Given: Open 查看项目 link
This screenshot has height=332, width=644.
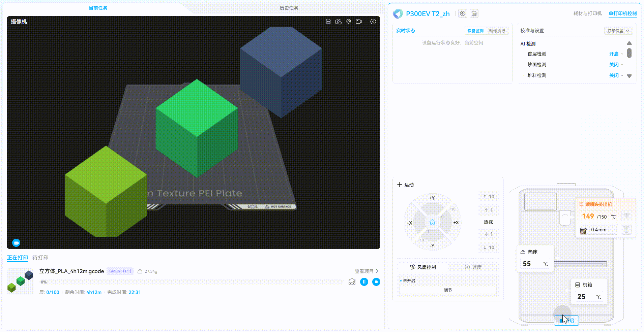Looking at the screenshot, I should 367,271.
